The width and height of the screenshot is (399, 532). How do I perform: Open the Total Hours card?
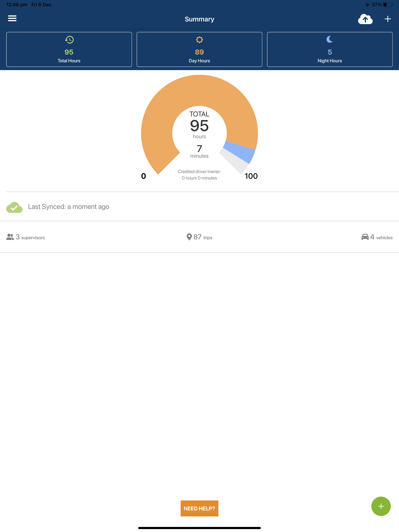pos(69,49)
